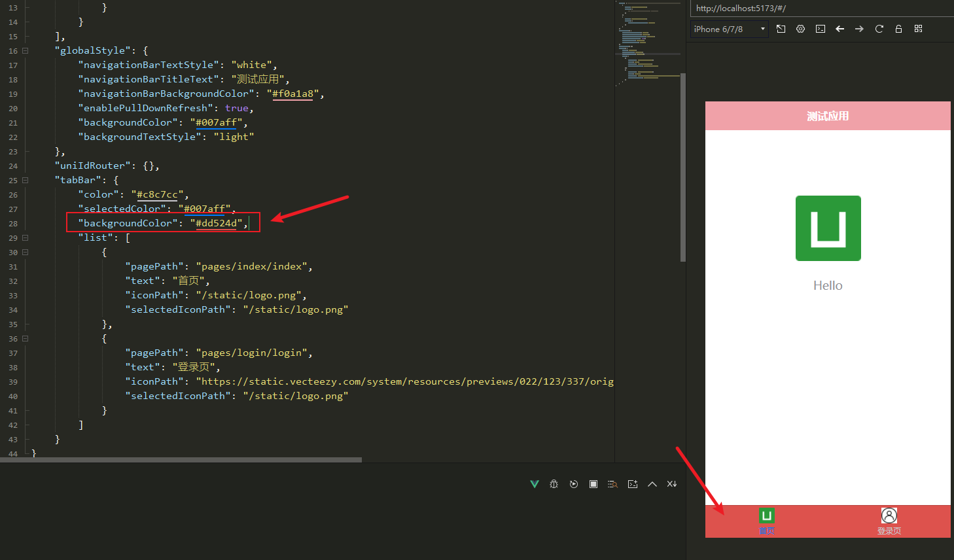This screenshot has width=954, height=560.
Task: Toggle the lock icon in preview toolbar
Action: (x=899, y=29)
